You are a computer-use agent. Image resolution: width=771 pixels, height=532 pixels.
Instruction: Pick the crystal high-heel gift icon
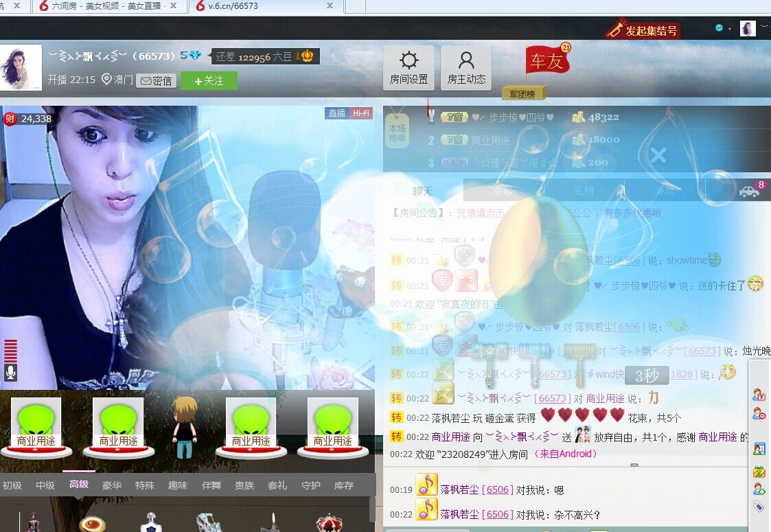211,522
